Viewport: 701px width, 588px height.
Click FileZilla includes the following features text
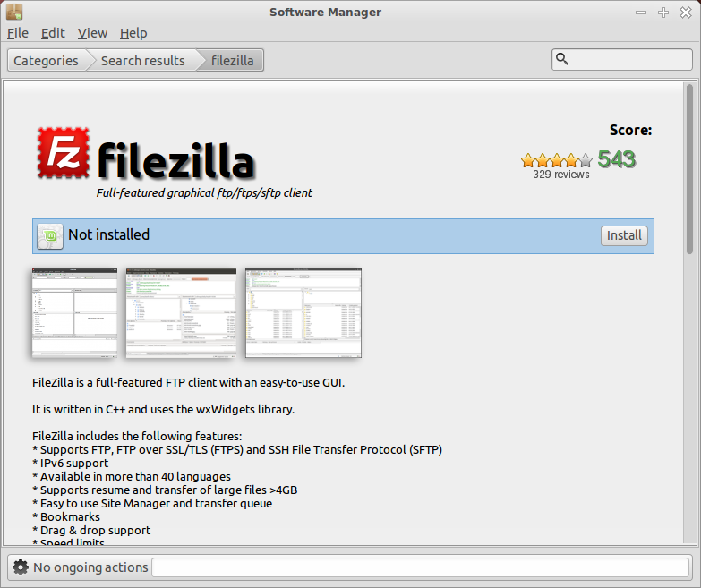click(x=137, y=436)
